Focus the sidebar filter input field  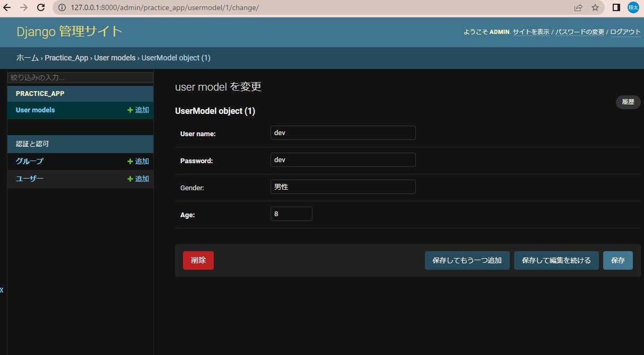click(80, 77)
